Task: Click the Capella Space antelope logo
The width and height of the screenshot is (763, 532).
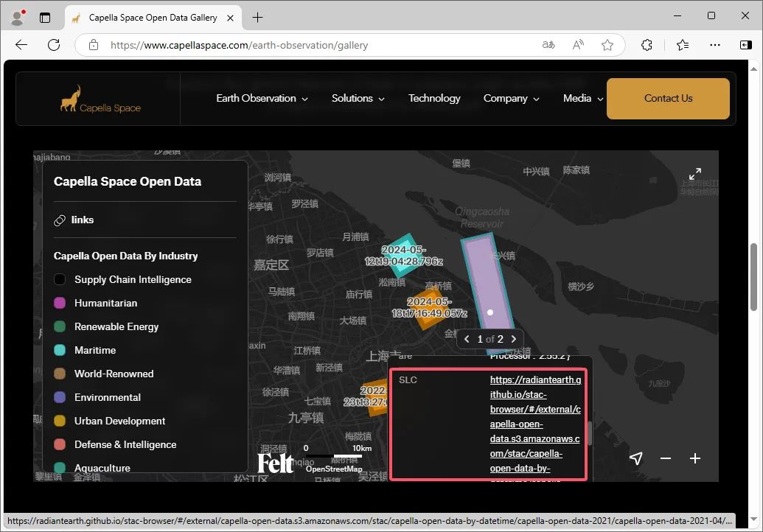Action: pos(100,99)
